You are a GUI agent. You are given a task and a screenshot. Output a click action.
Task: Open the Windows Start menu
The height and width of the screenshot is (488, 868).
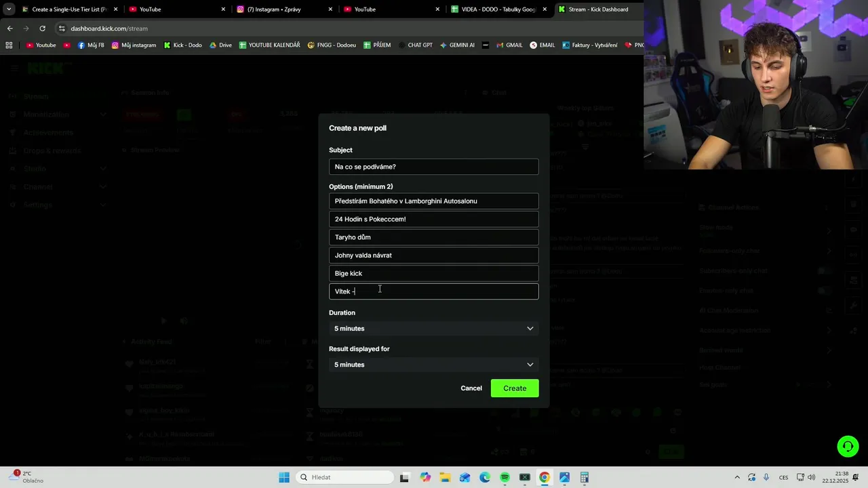pyautogui.click(x=284, y=477)
